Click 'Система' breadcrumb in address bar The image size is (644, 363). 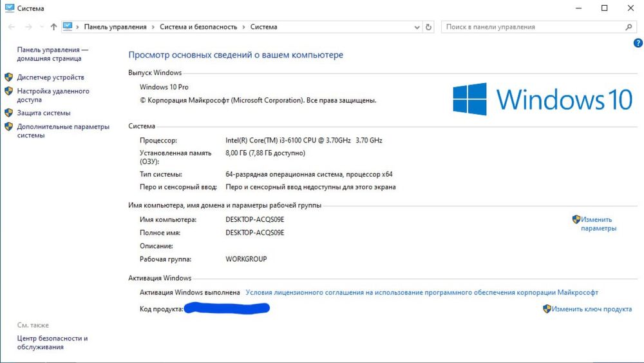[263, 26]
